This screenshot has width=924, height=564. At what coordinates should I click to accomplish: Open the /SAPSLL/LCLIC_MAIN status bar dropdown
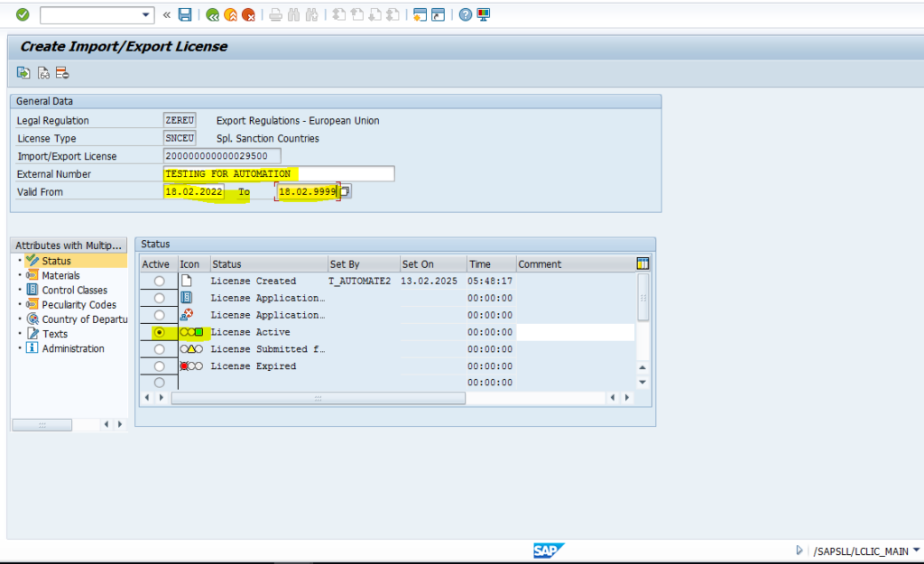click(917, 550)
